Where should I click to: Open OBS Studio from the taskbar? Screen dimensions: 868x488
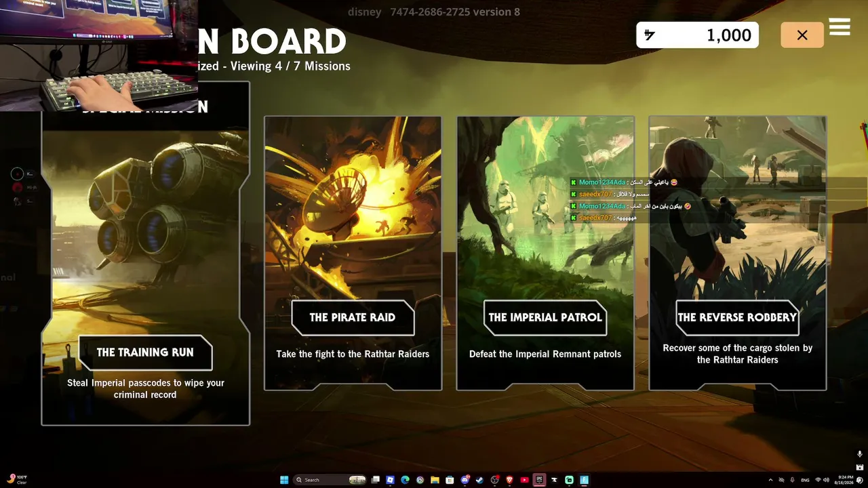(x=495, y=480)
